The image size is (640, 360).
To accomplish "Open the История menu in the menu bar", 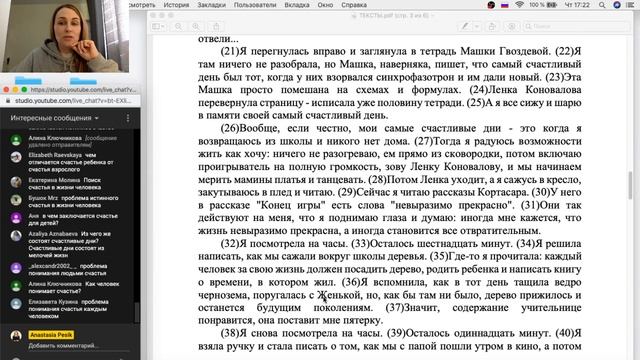I will pos(176,5).
